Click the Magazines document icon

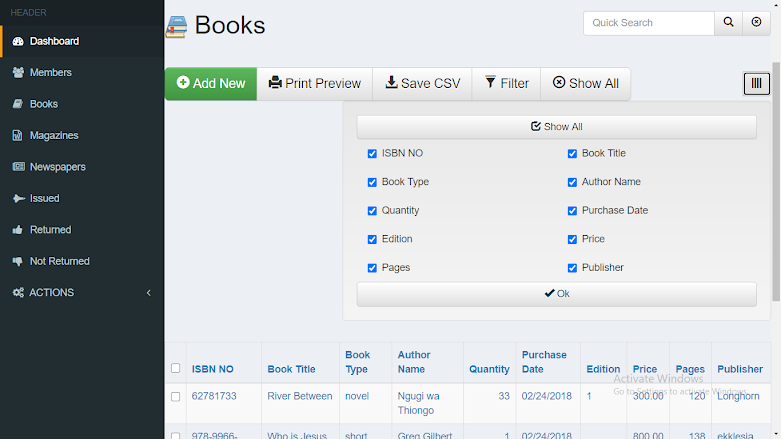tap(17, 136)
